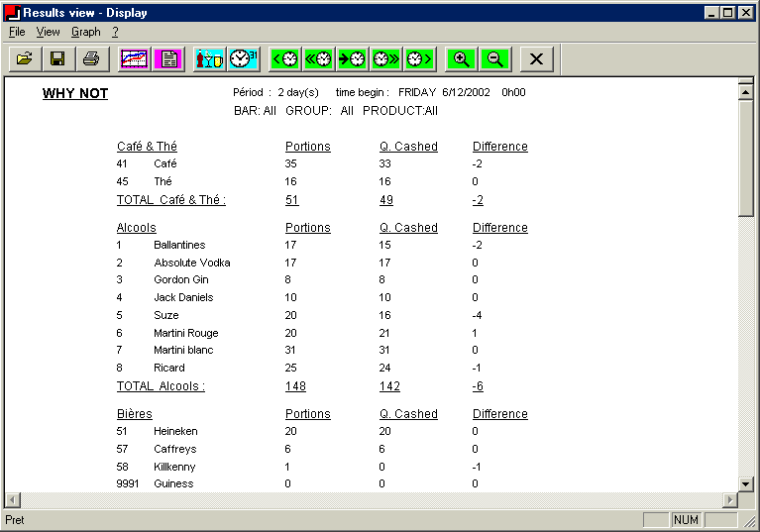Open the File menu

(17, 32)
